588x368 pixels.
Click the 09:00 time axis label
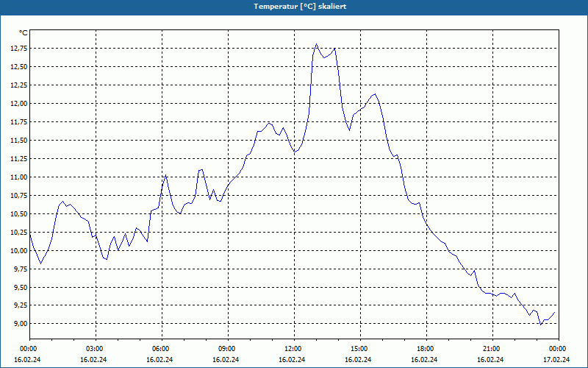click(x=226, y=349)
